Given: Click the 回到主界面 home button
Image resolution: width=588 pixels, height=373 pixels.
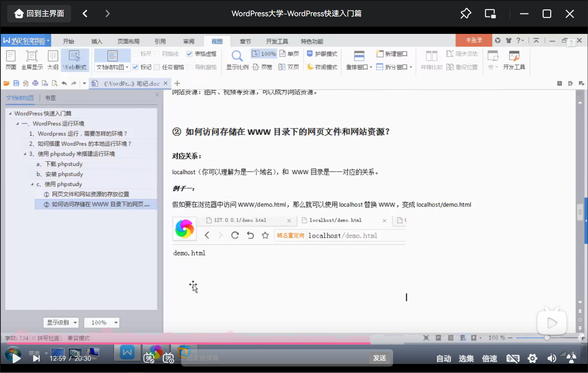Looking at the screenshot, I should click(x=39, y=14).
